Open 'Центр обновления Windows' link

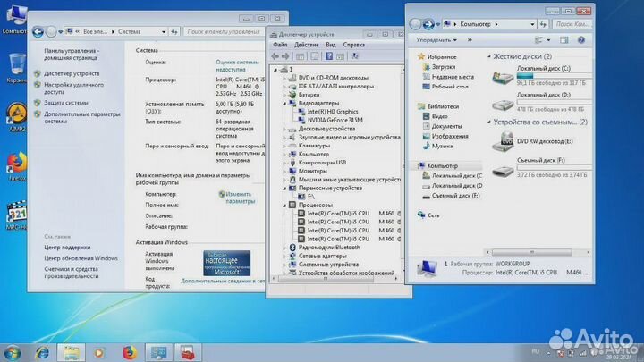[x=80, y=258]
